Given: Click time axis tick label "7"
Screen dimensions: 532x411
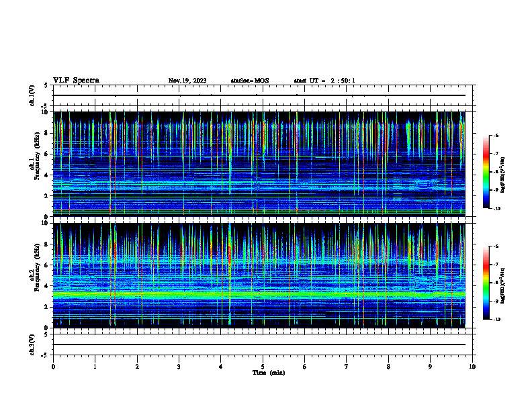Looking at the screenshot, I should 347,367.
